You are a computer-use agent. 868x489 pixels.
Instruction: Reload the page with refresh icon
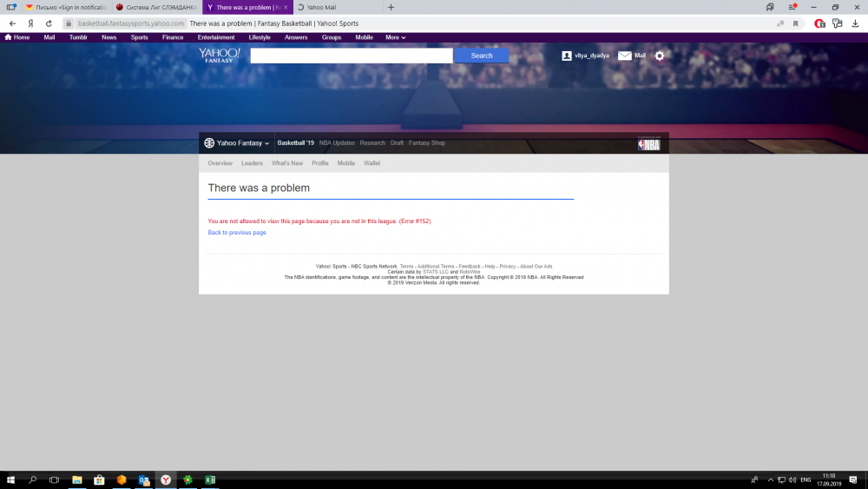point(49,23)
